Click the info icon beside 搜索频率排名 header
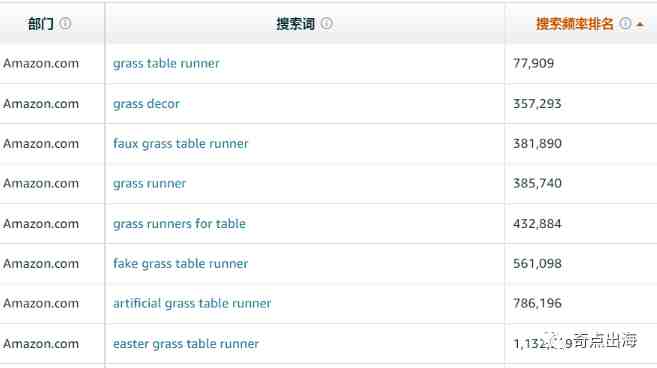Viewport: 657px width, 368px height. (625, 23)
